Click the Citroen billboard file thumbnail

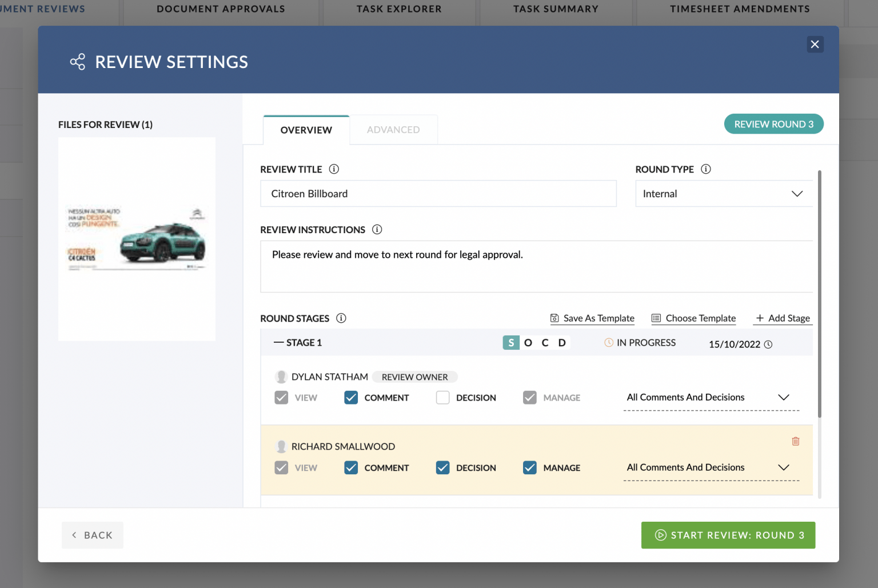pyautogui.click(x=137, y=239)
